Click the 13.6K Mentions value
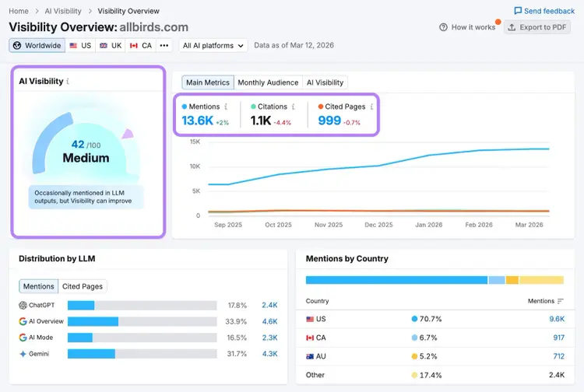 [x=198, y=121]
